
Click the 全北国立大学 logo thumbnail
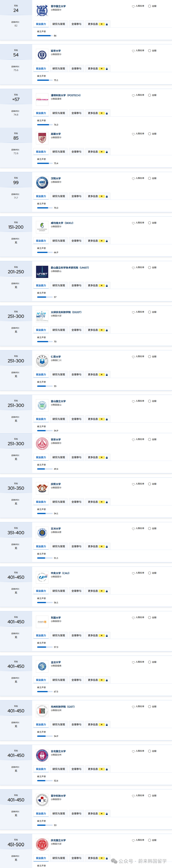point(42,755)
